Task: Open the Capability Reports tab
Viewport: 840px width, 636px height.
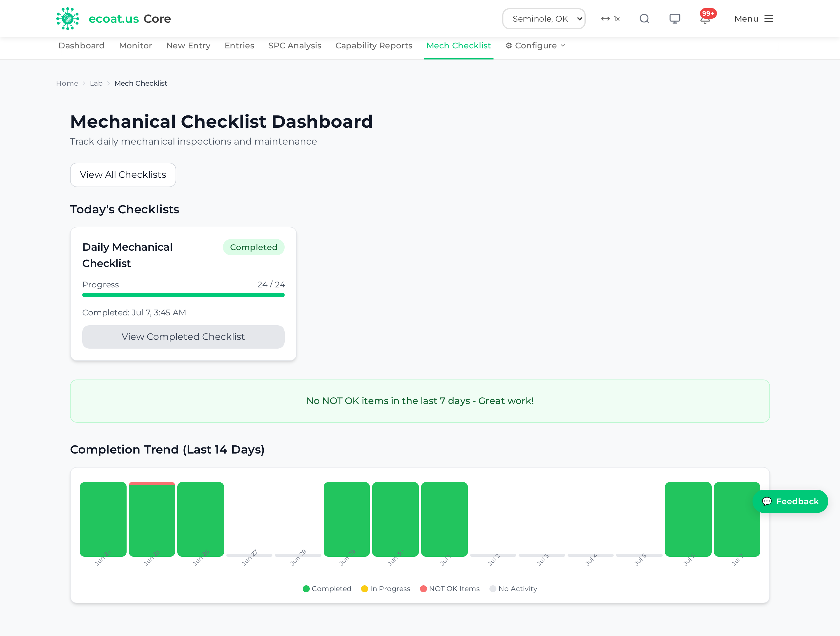Action: click(374, 45)
